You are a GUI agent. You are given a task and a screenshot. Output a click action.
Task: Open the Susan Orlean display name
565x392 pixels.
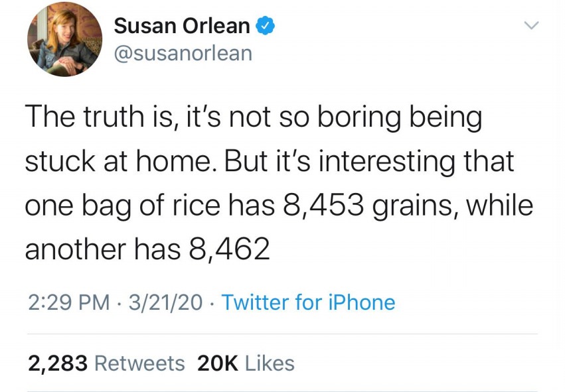point(182,26)
